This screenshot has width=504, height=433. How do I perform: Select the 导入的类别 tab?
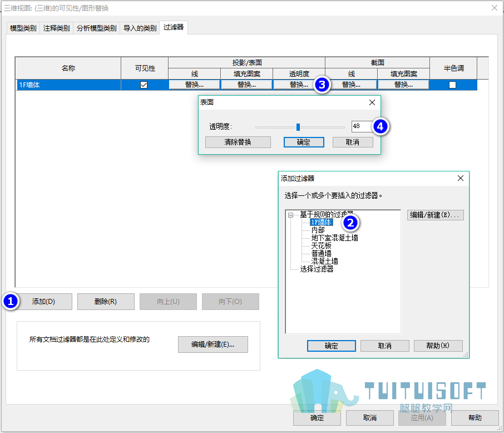click(x=140, y=28)
